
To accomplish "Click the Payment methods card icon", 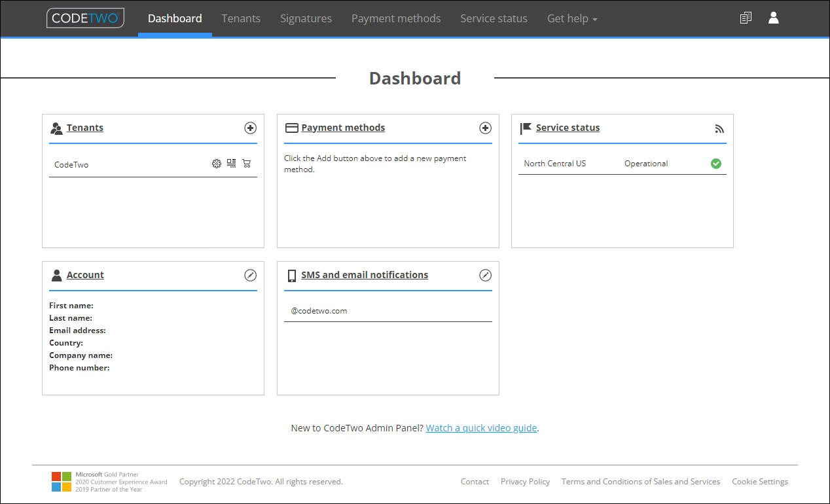I will (291, 128).
